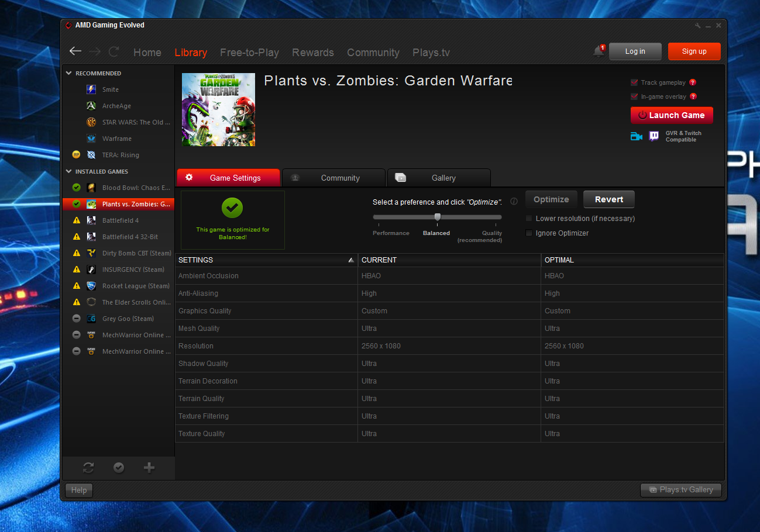
Task: Click the STAR WARS game icon
Action: point(91,122)
